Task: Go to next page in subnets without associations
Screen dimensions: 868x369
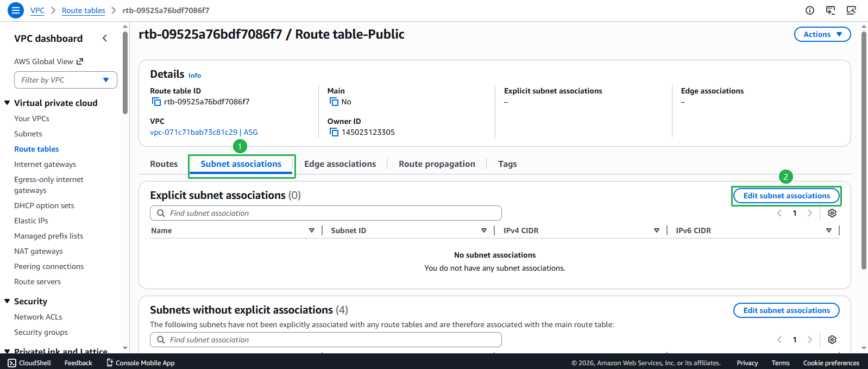Action: [810, 340]
